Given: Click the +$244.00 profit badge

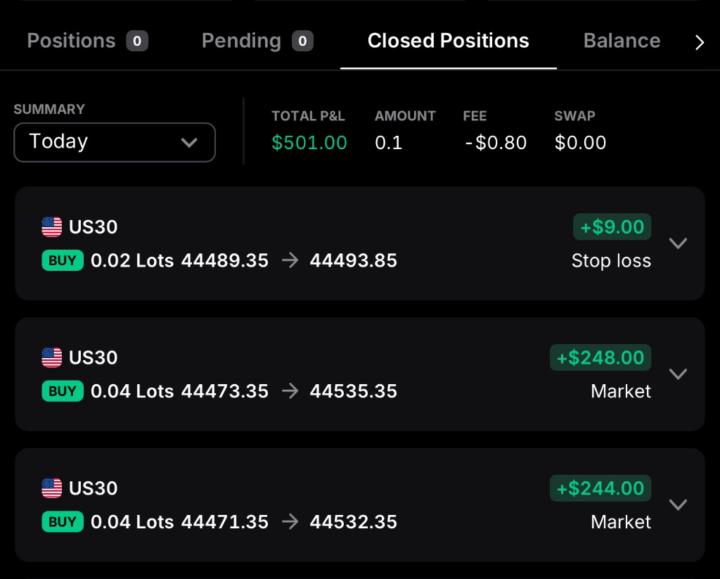Looking at the screenshot, I should (x=600, y=488).
